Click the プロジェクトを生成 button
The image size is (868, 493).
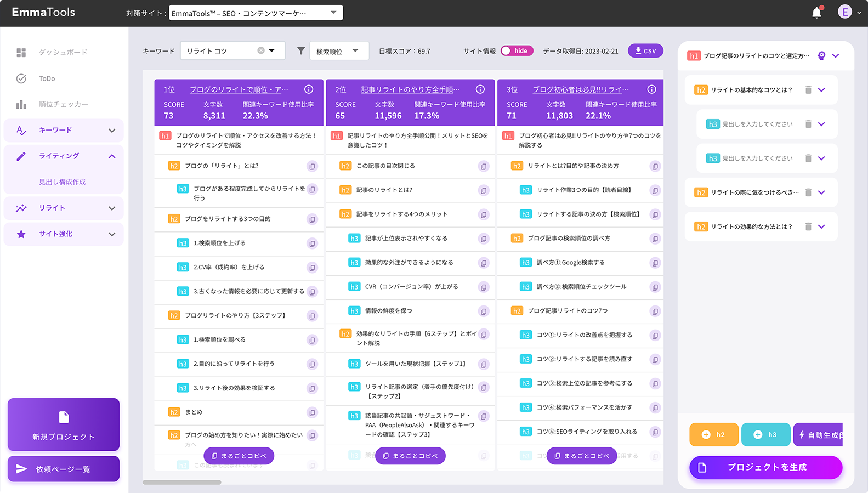tap(765, 467)
